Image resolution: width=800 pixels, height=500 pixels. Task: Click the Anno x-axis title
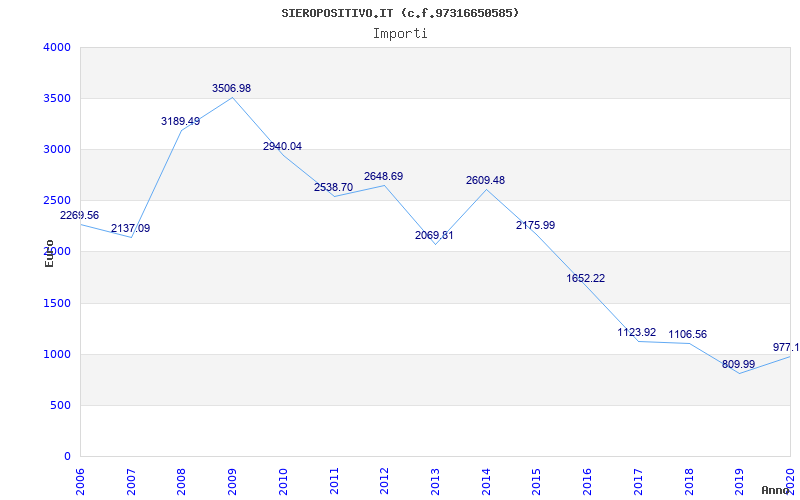(x=778, y=490)
